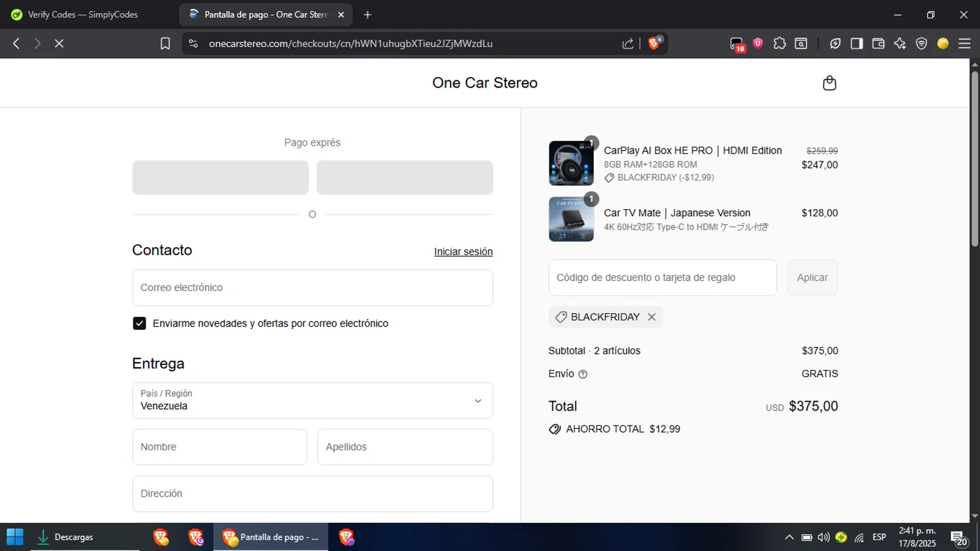Expand the País / Región dropdown

coord(312,401)
